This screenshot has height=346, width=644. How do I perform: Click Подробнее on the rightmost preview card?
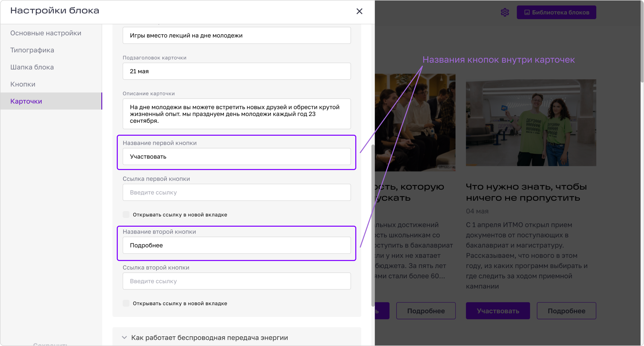566,311
